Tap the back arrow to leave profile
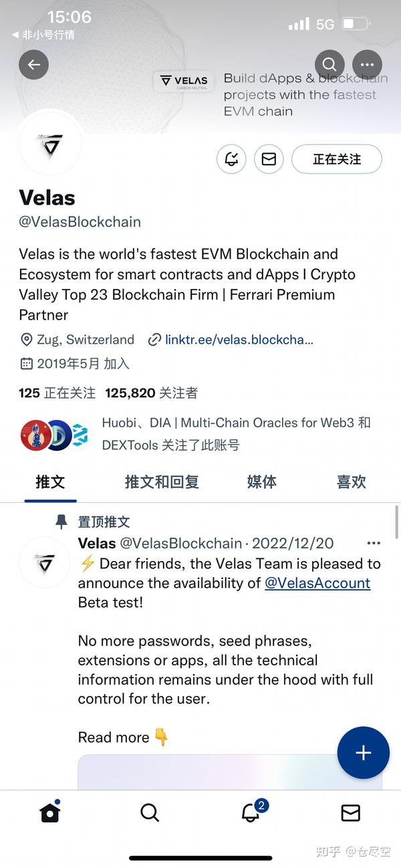This screenshot has width=401, height=868. [x=33, y=64]
